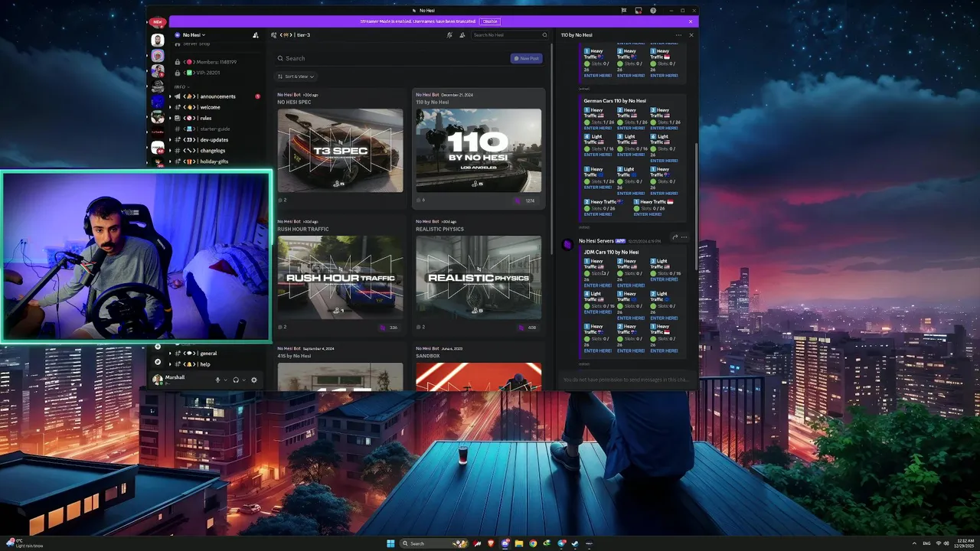Open the 415 by No Hesi forum post
The width and height of the screenshot is (980, 551).
click(340, 367)
